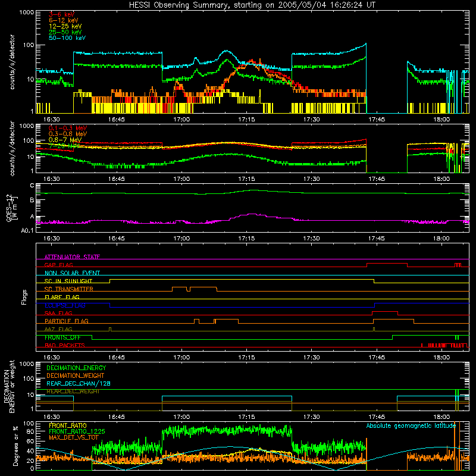Click the 0.3-0.8 MeV legend label
Viewport: 476px width, 476px height.
(x=68, y=134)
